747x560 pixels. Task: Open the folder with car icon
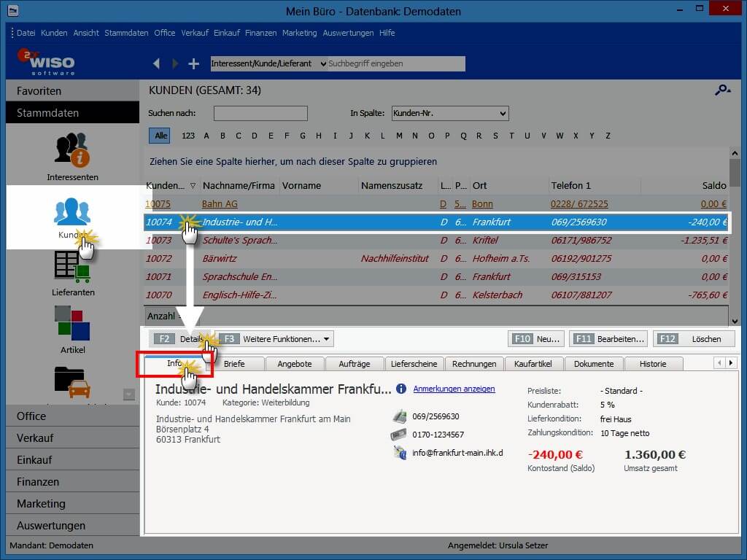click(x=72, y=382)
